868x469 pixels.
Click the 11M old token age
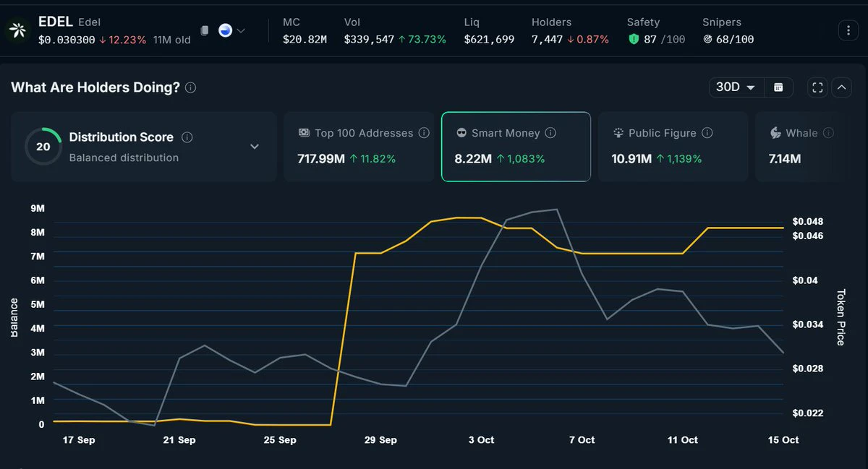coord(172,40)
